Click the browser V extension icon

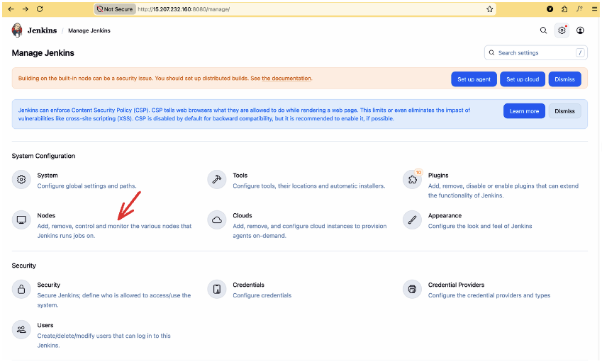pos(550,8)
